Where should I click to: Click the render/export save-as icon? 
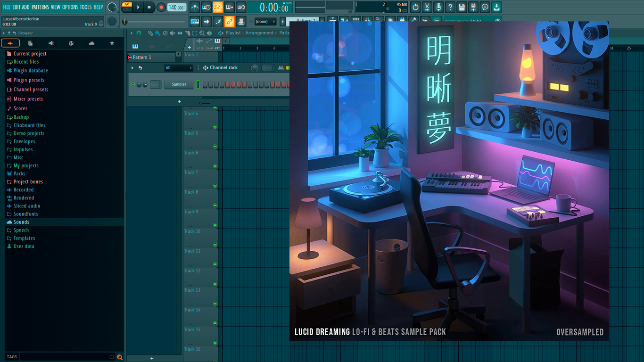tap(473, 7)
